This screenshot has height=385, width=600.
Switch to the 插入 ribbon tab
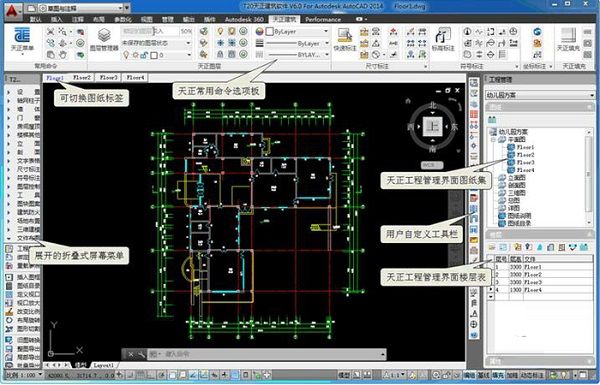pyautogui.click(x=57, y=19)
